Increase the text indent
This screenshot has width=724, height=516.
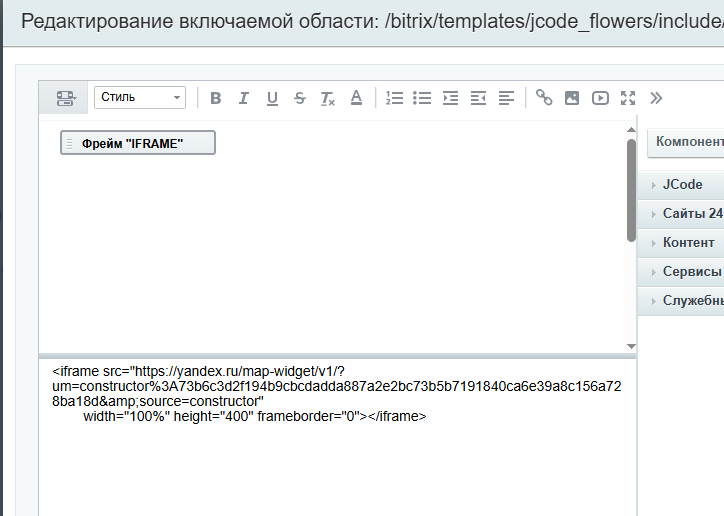pos(450,98)
